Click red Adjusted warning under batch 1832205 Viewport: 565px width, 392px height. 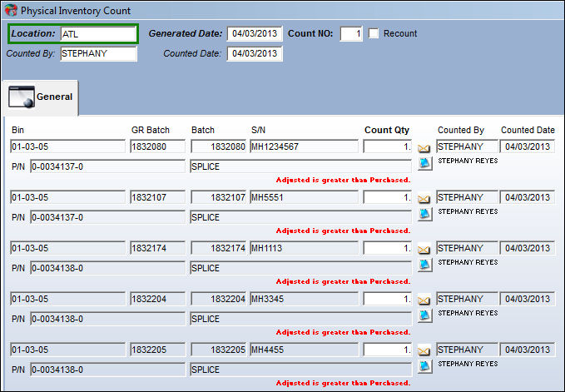[343, 383]
